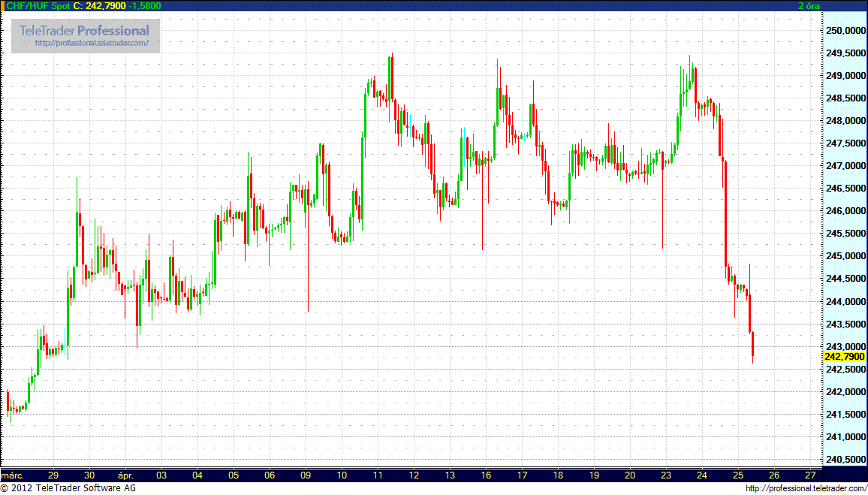Select date 25 on the time axis

737,475
